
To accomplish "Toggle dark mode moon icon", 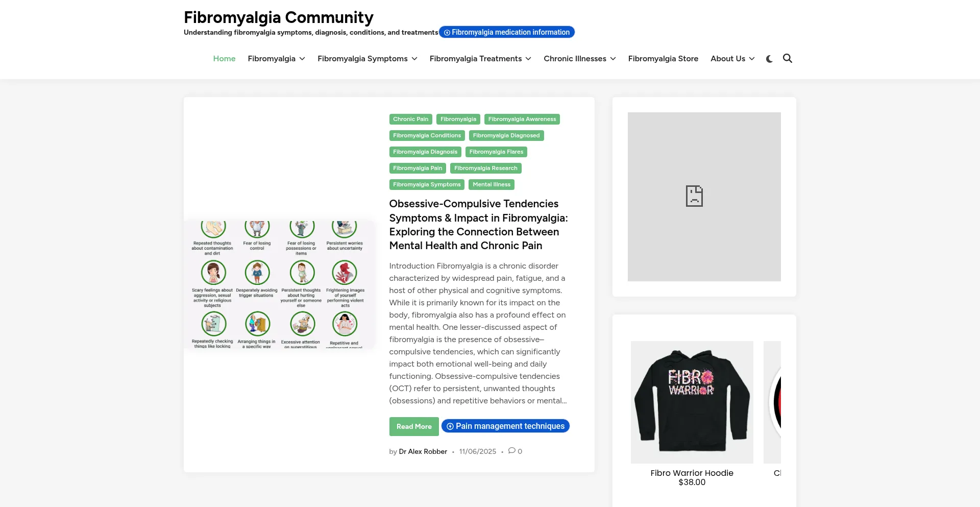I will [769, 59].
